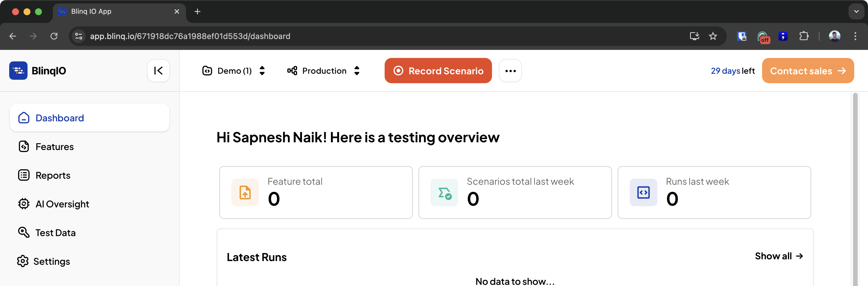Select AI Oversight in the sidebar
The width and height of the screenshot is (868, 286).
[x=62, y=204]
